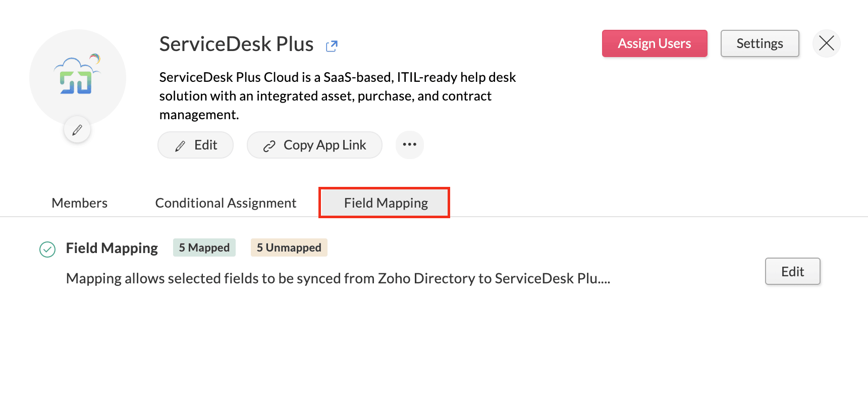Click the Edit button for Field Mapping
The width and height of the screenshot is (868, 398).
tap(792, 272)
